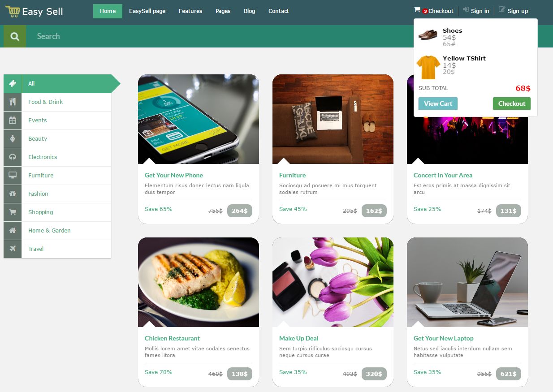Focus the Search input field
The image size is (553, 392).
click(x=220, y=36)
